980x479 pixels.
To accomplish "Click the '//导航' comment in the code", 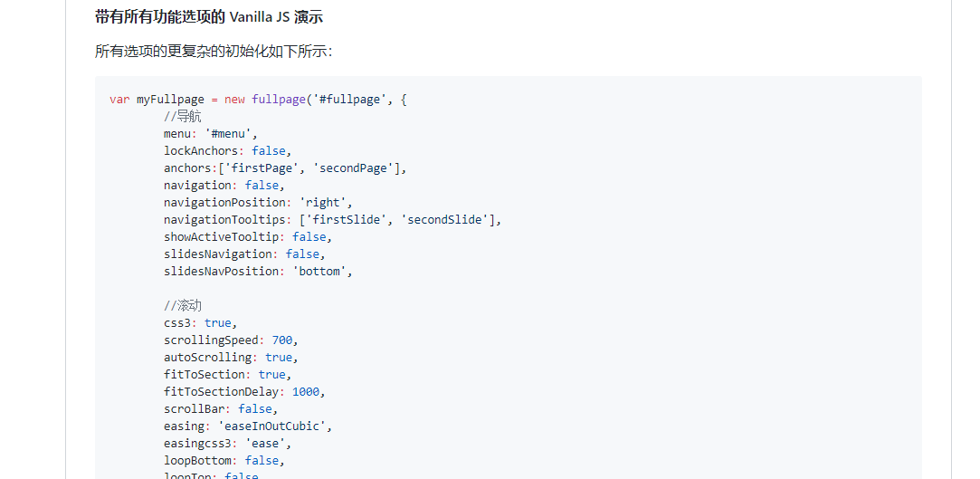I will coord(183,117).
